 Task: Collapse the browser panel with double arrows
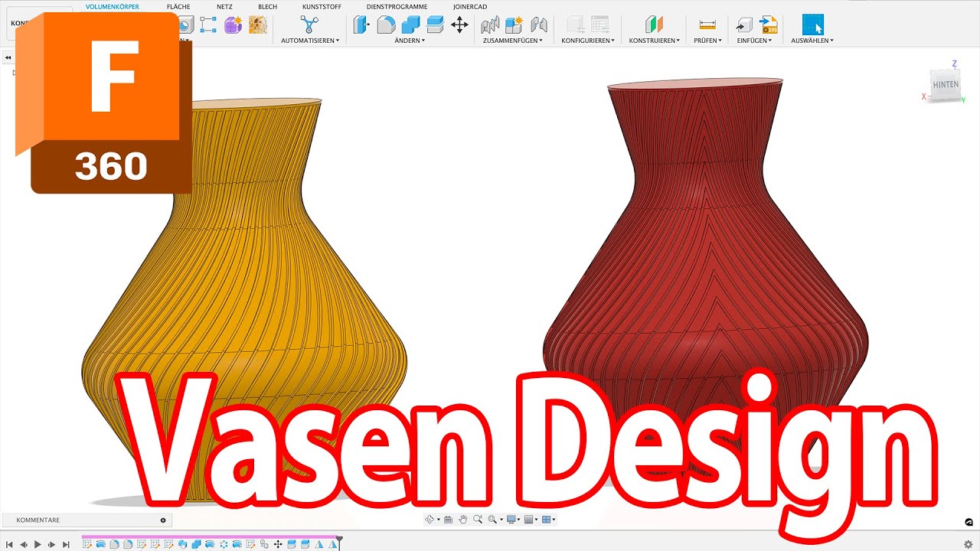8,57
